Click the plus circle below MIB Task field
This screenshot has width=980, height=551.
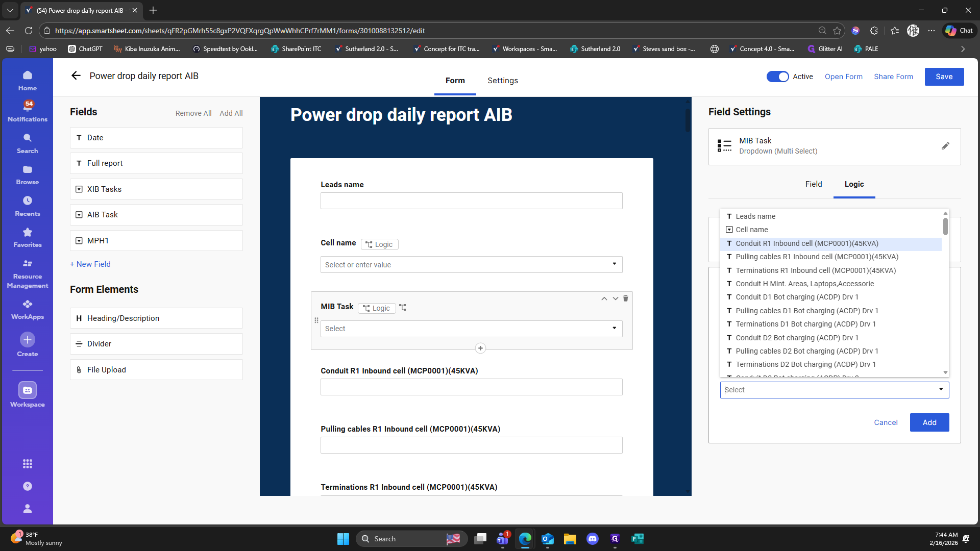(x=480, y=348)
